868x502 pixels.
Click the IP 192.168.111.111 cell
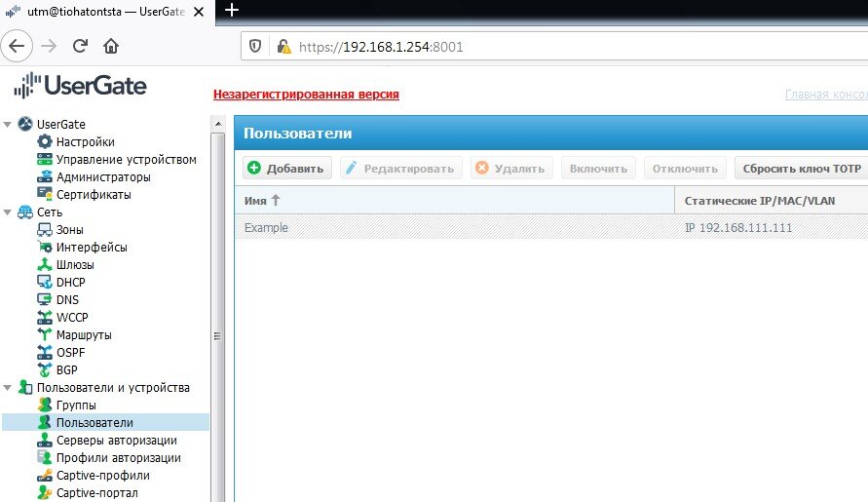point(738,228)
